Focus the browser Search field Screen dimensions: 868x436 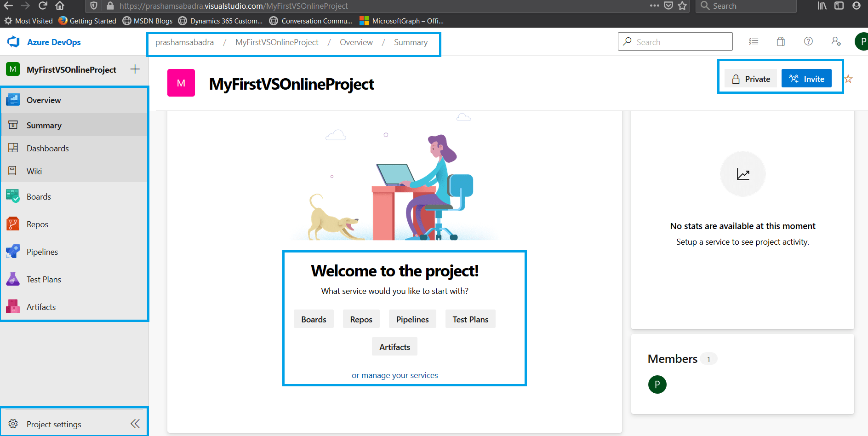[x=747, y=6]
